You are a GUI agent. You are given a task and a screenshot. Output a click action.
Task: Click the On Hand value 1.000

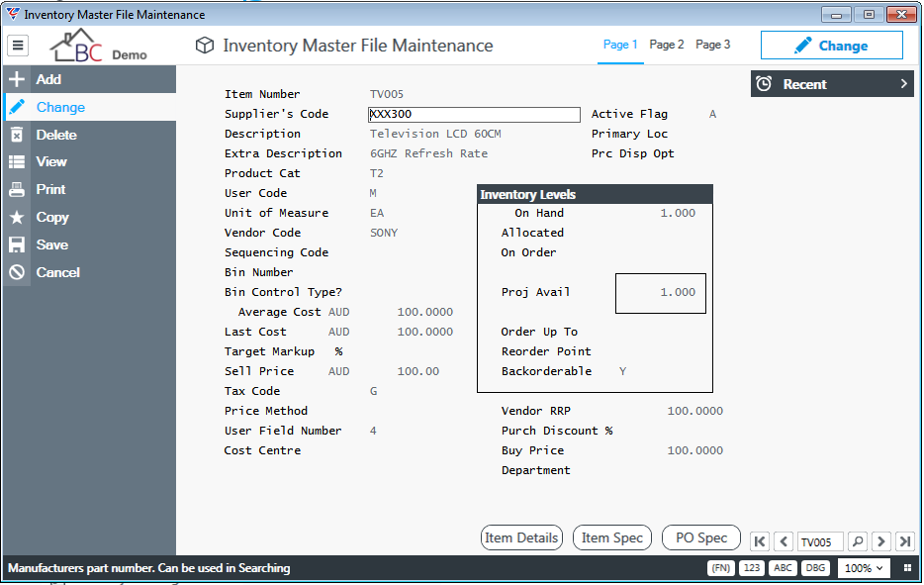pos(678,213)
